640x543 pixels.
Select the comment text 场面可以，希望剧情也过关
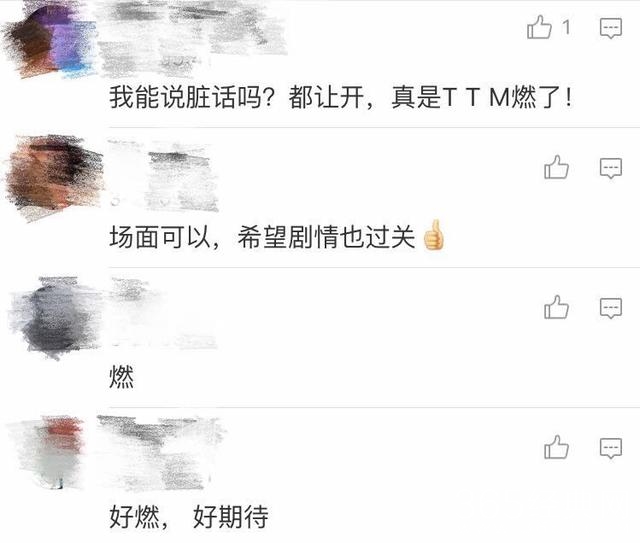[262, 237]
